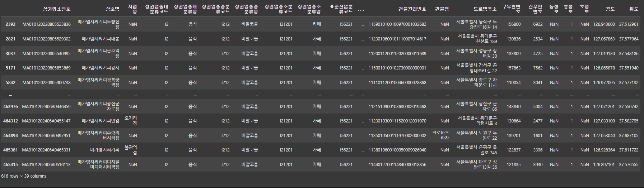Click address 서울특별시 마포구 성암로13길 36
Viewport: 644px width, 188px height.
tap(477, 164)
